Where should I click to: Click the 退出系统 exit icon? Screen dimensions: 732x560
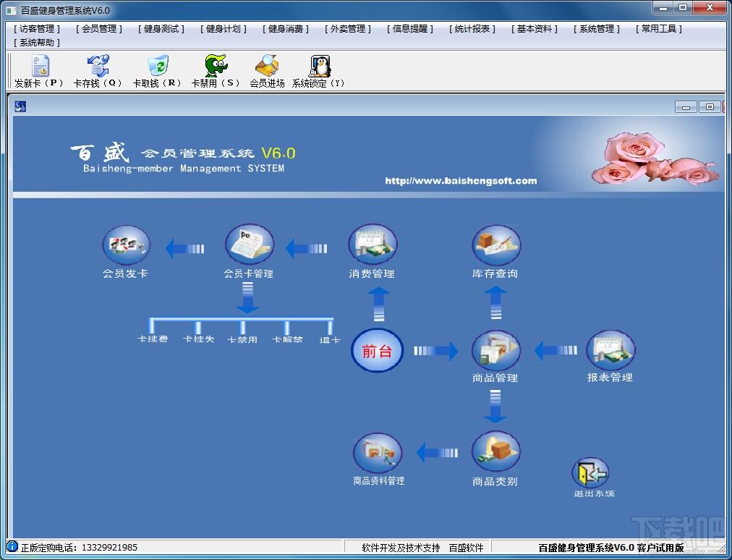[x=591, y=474]
